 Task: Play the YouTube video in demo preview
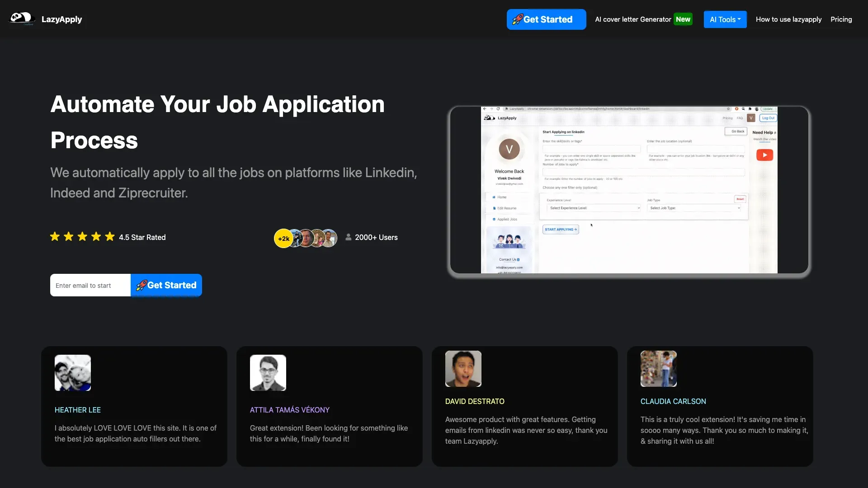tap(764, 155)
